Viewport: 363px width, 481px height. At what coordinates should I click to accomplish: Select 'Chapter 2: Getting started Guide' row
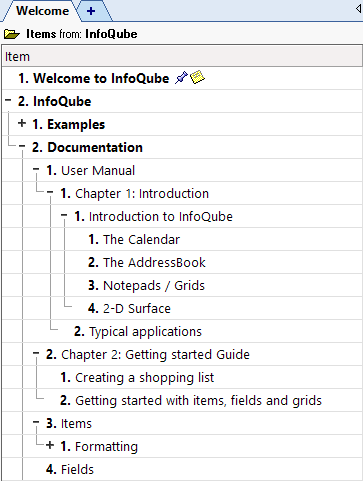pyautogui.click(x=182, y=354)
